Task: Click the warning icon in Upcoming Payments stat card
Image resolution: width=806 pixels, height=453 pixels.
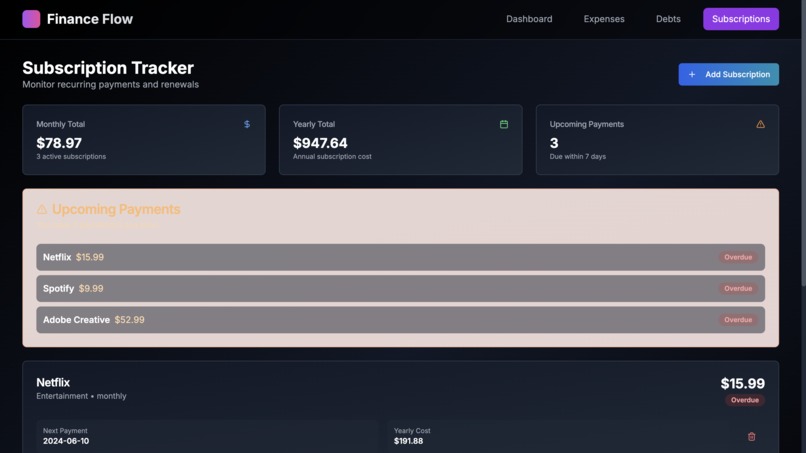Action: pyautogui.click(x=760, y=124)
